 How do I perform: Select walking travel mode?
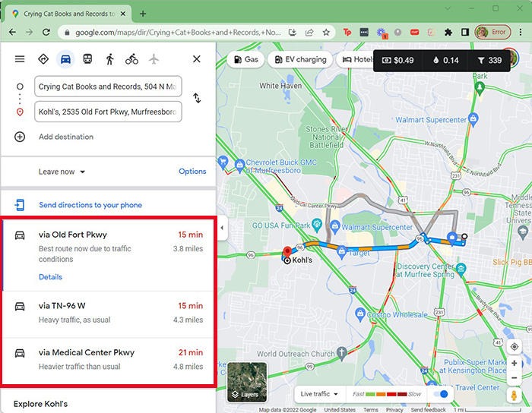(109, 59)
